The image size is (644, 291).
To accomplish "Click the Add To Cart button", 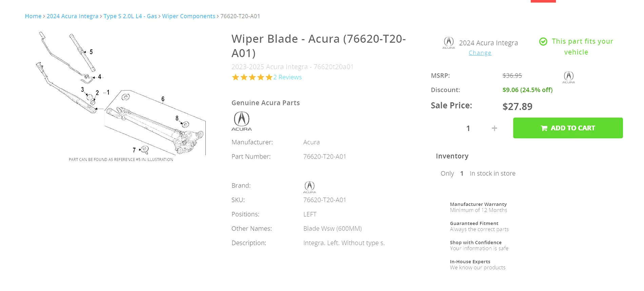I will pos(568,128).
